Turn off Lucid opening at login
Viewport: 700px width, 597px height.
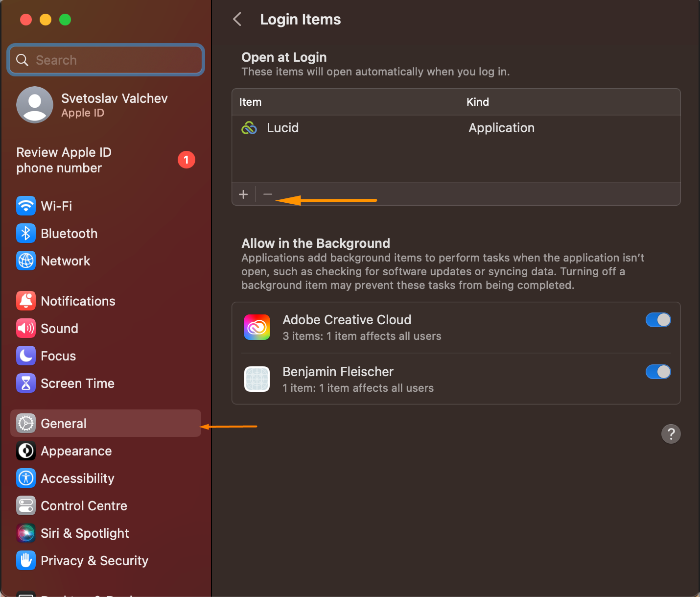268,194
